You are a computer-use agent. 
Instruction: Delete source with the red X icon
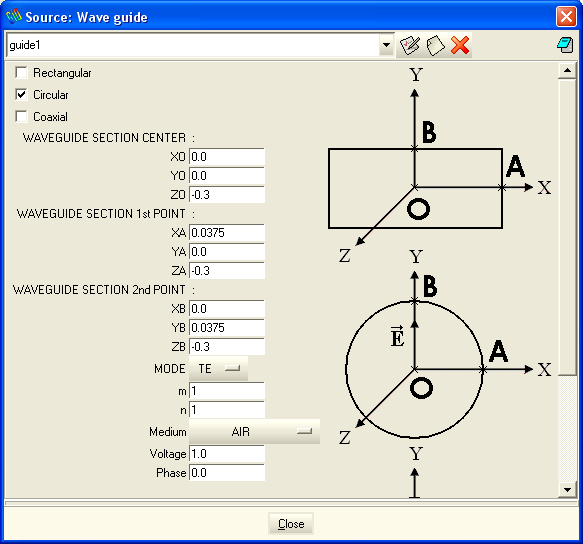460,45
